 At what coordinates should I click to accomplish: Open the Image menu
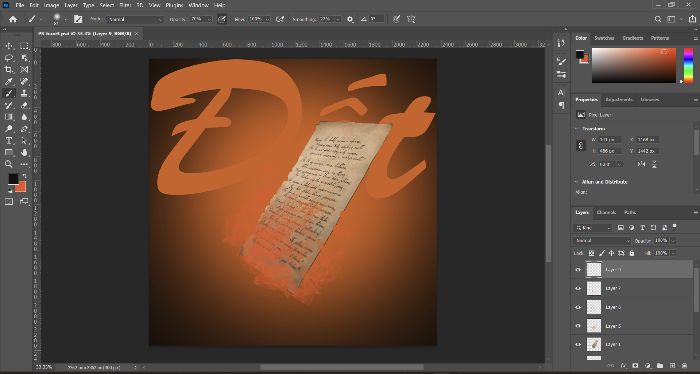pyautogui.click(x=51, y=5)
